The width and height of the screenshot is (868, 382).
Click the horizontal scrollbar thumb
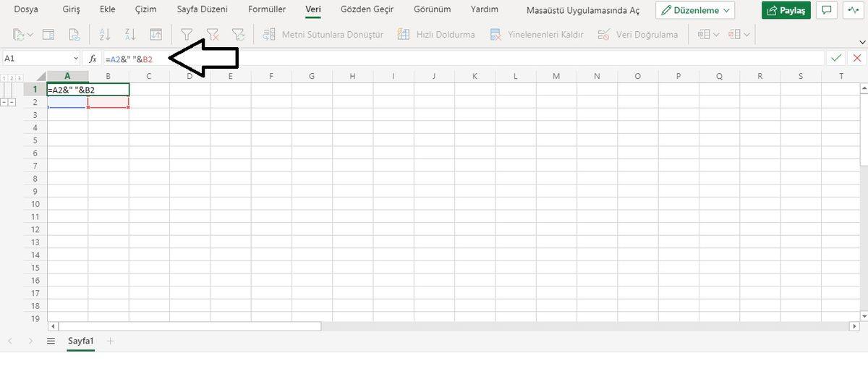coord(188,326)
